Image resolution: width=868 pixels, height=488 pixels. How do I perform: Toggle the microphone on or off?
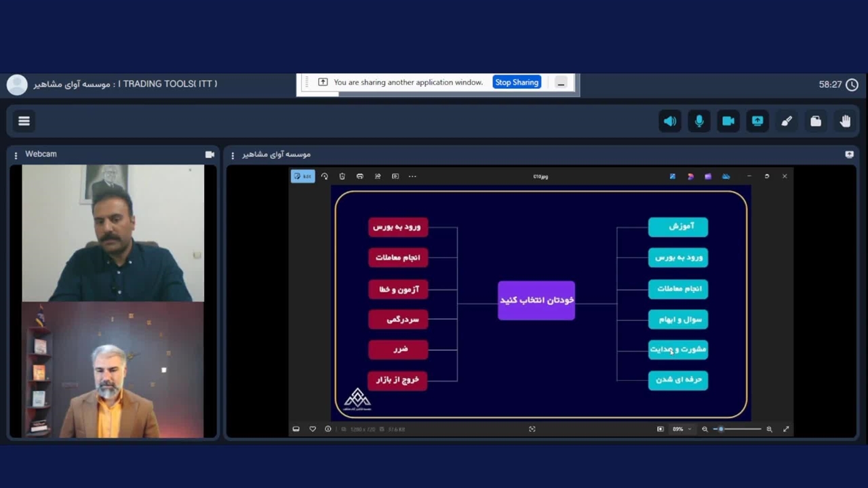[699, 121]
